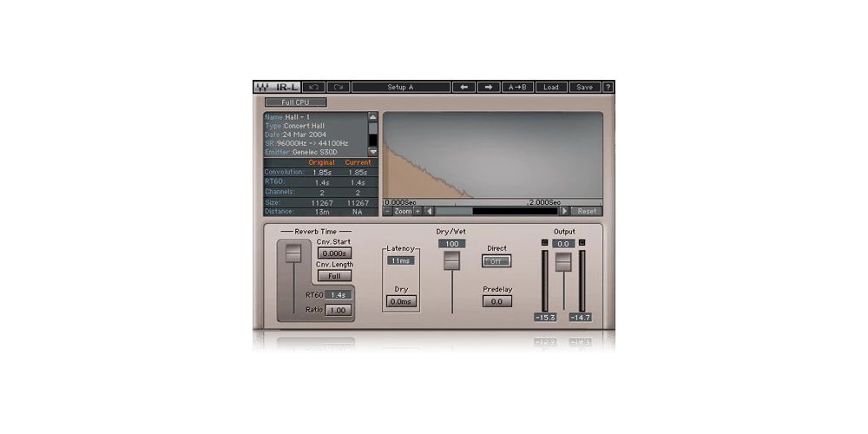Click the Predelay 0.0 field
Viewport: 868px width, 434px height.
pos(497,302)
